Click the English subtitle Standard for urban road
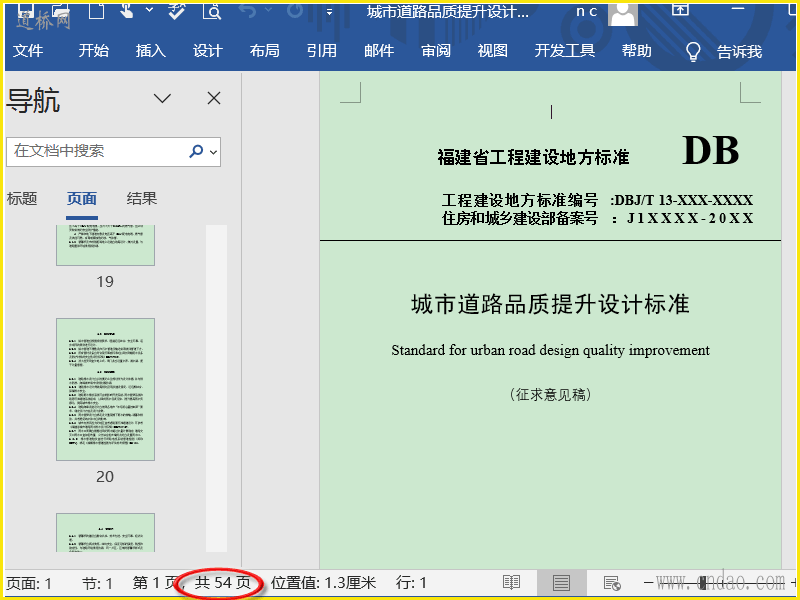The height and width of the screenshot is (600, 800). coord(551,350)
